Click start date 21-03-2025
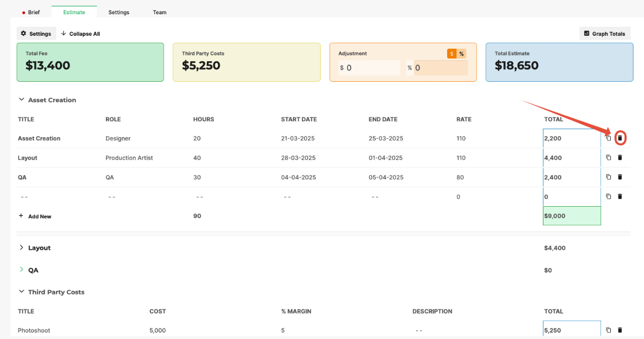This screenshot has width=644, height=339. click(x=298, y=138)
